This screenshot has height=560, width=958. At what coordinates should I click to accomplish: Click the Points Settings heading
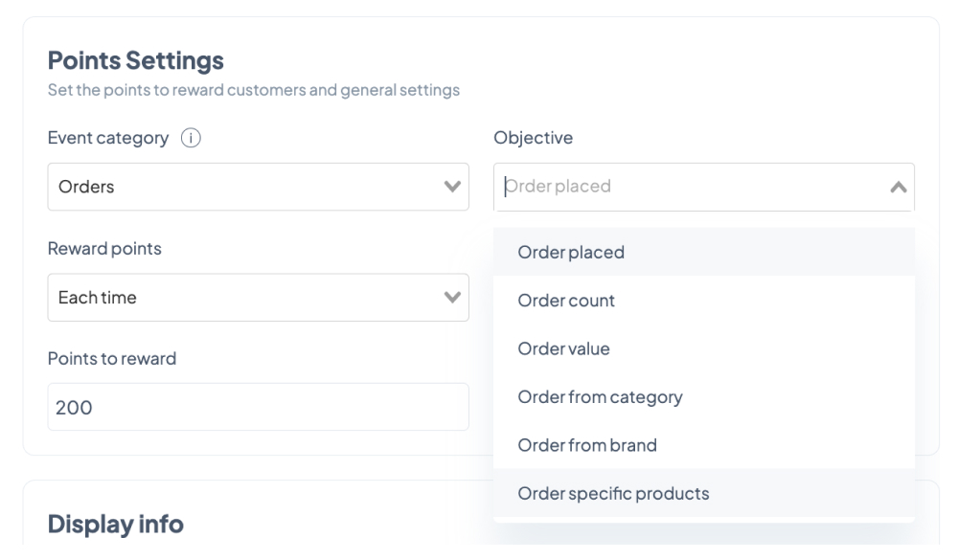136,60
